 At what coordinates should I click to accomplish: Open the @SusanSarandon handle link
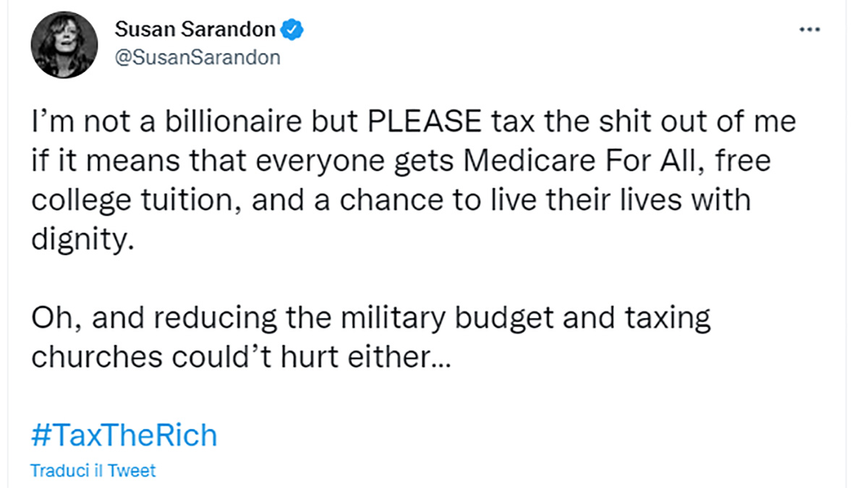(197, 58)
